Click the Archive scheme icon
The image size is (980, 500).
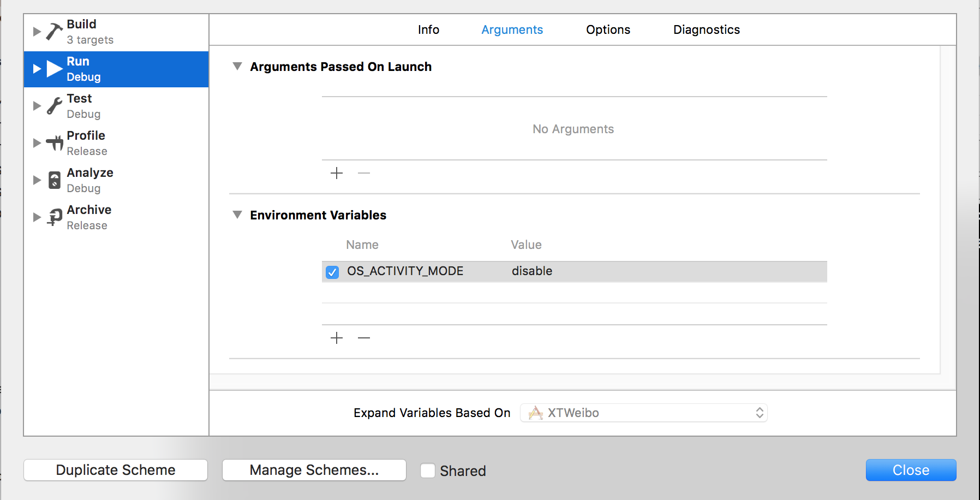pos(55,217)
